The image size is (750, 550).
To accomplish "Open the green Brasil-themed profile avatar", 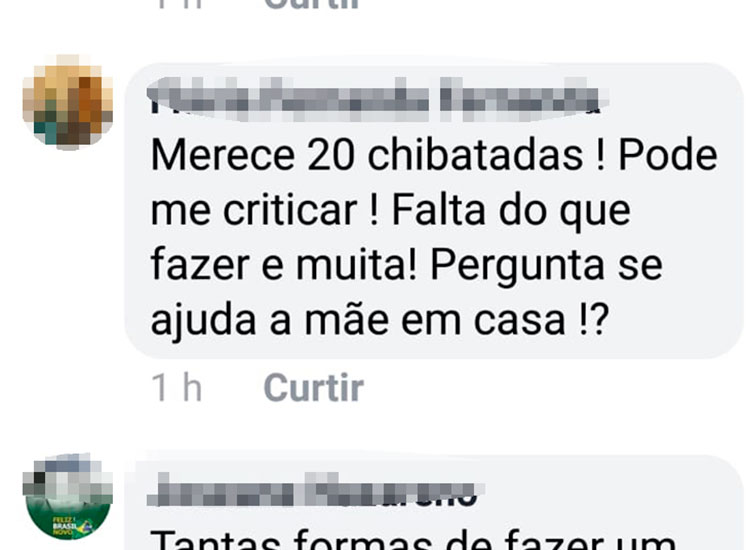I will click(x=67, y=497).
